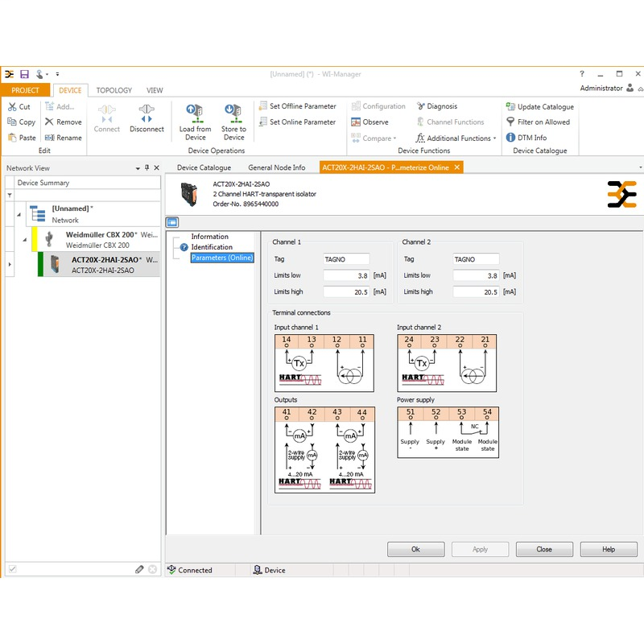Click the save icon in title bar
Viewport: 644px width, 644px height.
pyautogui.click(x=25, y=74)
